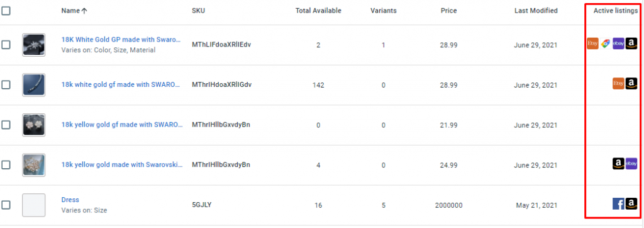Click the Etsy icon in the first row
This screenshot has height=228, width=644.
[592, 43]
